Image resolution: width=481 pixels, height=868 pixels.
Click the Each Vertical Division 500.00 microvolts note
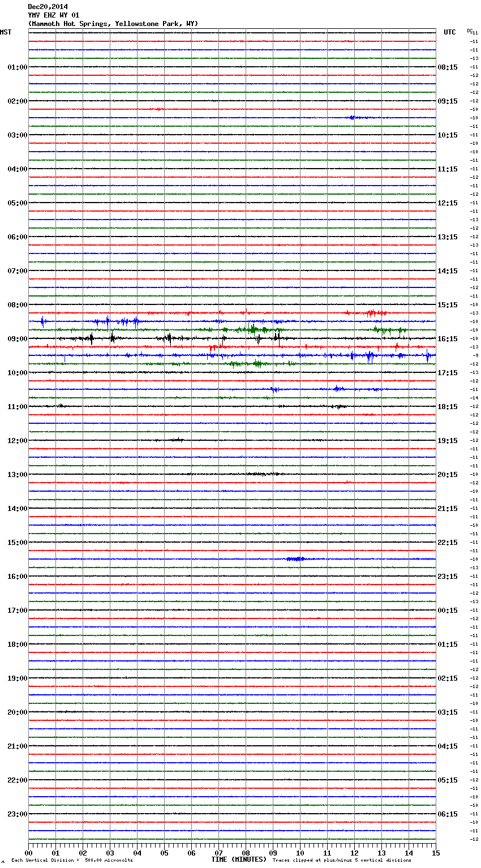pyautogui.click(x=72, y=860)
